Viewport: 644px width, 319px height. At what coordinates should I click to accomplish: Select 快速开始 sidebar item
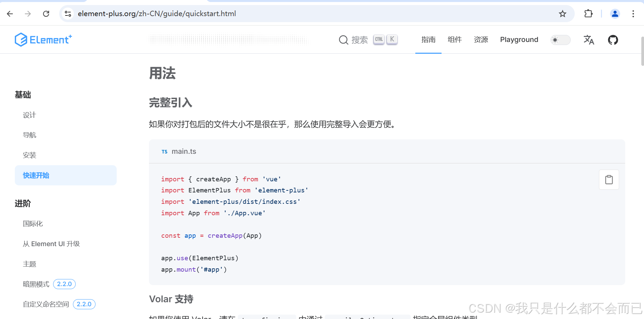click(x=66, y=175)
